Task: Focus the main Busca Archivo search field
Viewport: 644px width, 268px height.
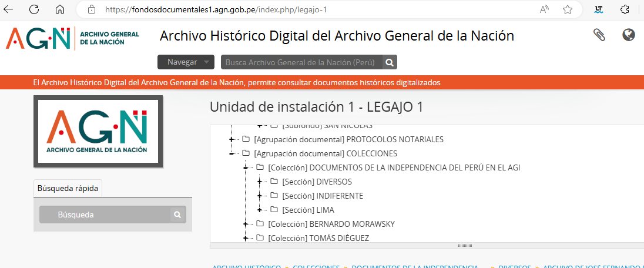Action: point(302,62)
